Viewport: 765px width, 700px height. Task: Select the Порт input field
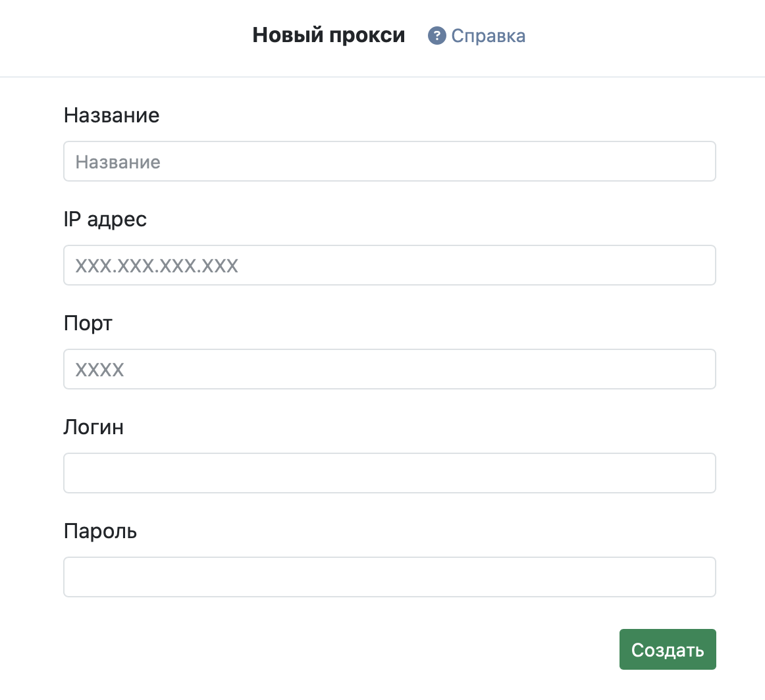pos(389,369)
